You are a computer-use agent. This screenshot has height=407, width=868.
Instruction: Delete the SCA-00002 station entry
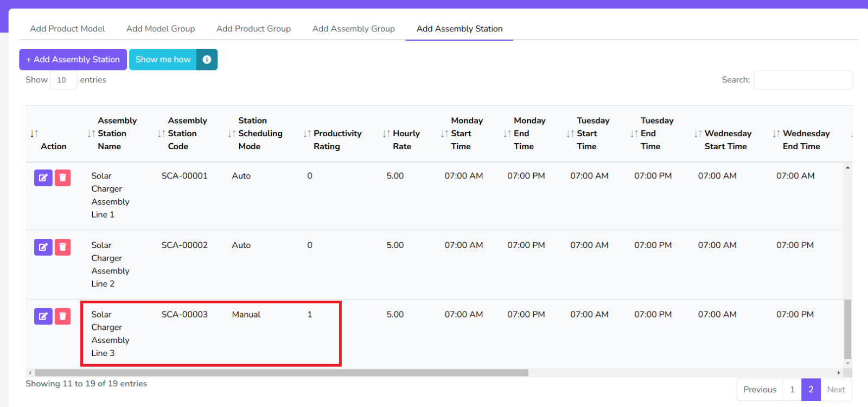coord(63,247)
